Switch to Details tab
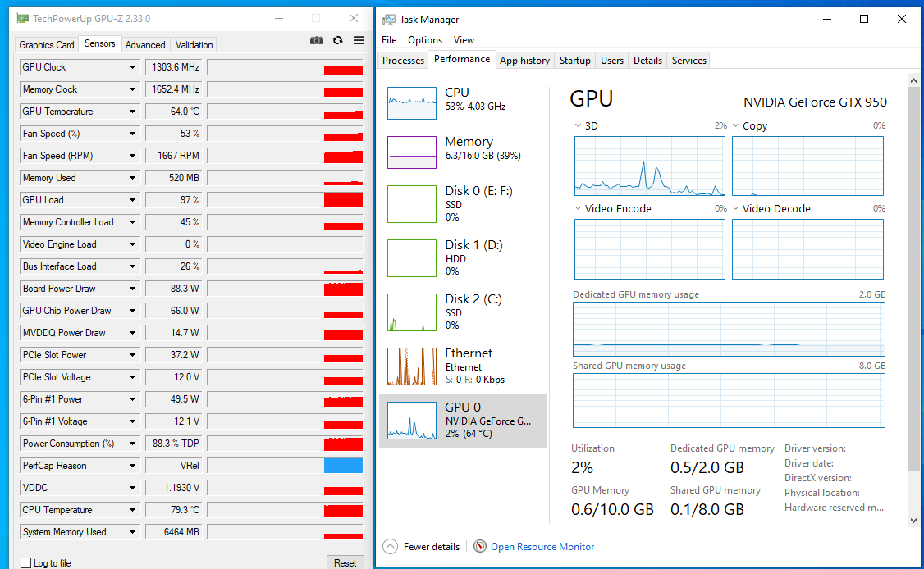924x569 pixels. coord(647,61)
